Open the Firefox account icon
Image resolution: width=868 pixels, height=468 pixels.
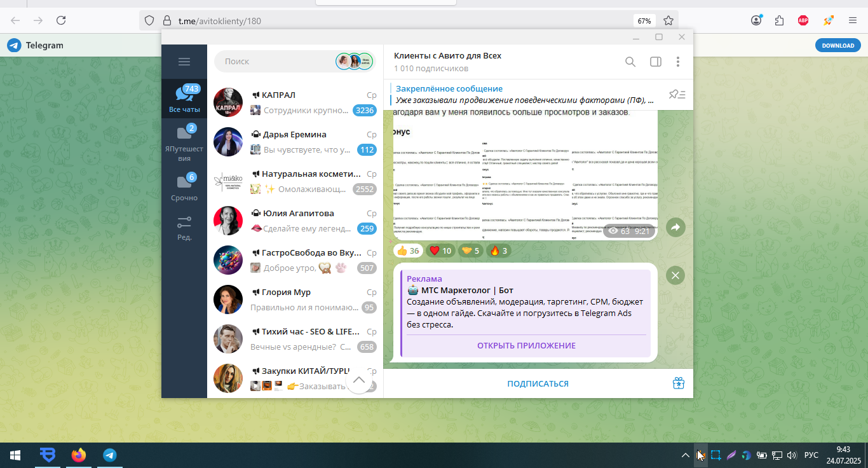coord(756,20)
